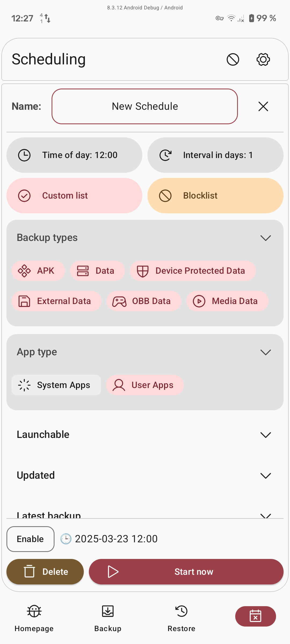This screenshot has width=290, height=644.
Task: Collapse the Backup types section
Action: tap(265, 238)
